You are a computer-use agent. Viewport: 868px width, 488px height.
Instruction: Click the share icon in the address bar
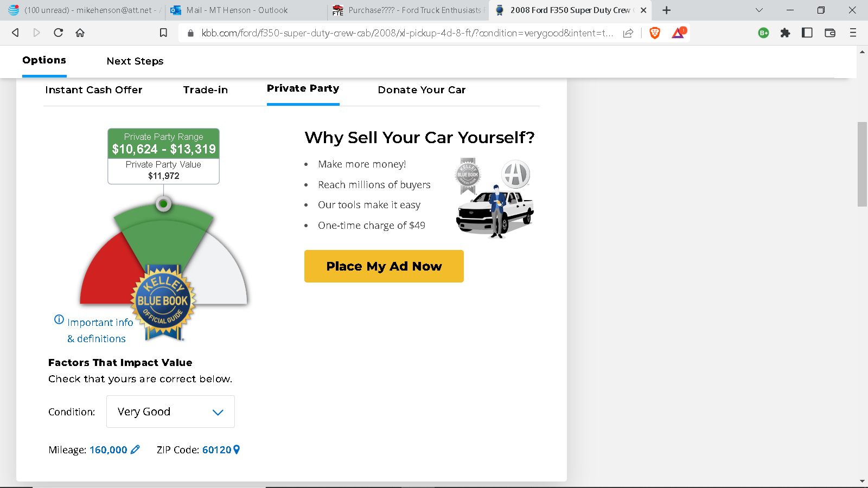pos(628,33)
